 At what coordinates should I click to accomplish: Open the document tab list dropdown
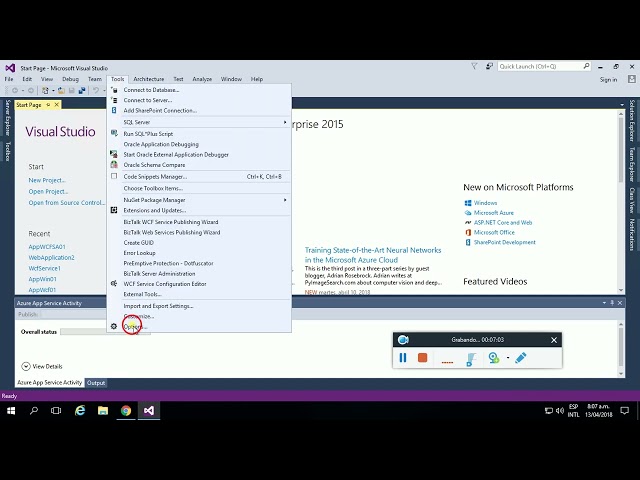(x=622, y=105)
